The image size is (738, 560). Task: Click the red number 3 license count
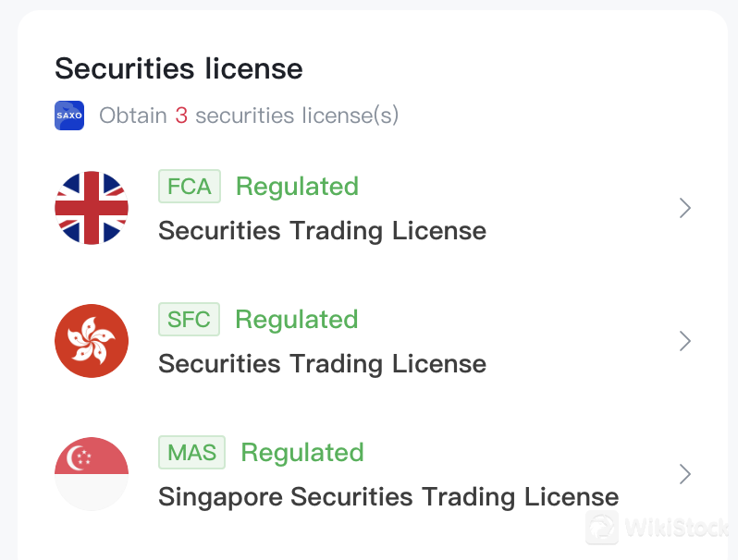coord(181,116)
